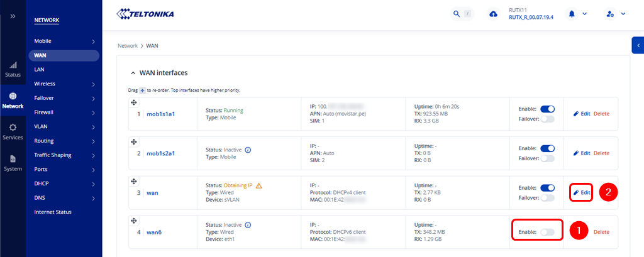Turn on Failover for mob1s2a1
The height and width of the screenshot is (257, 644).
[547, 158]
